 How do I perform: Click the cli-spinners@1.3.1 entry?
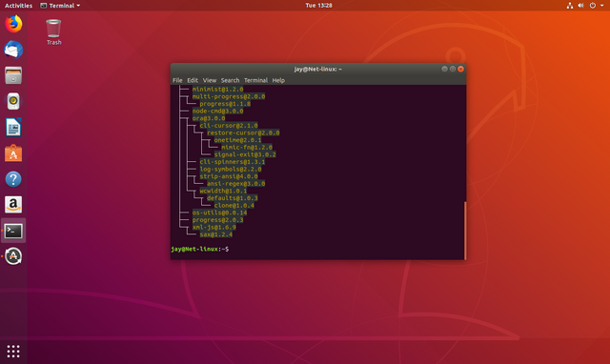pos(233,162)
